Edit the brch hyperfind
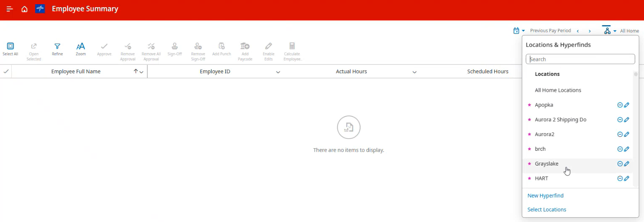 click(627, 149)
